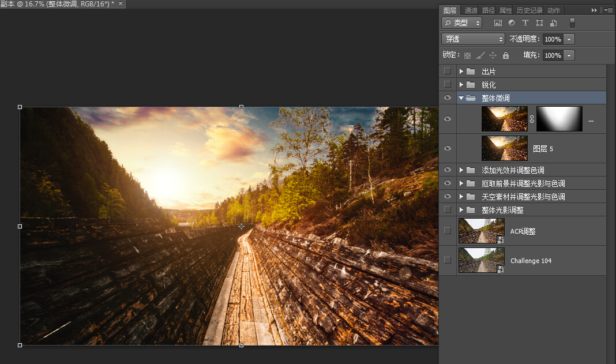Click the left-middle transform handle

[x=20, y=227]
